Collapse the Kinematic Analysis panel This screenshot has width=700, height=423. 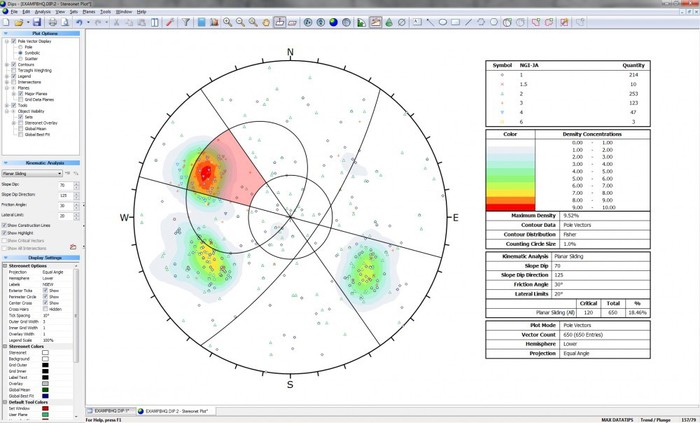[x=5, y=162]
